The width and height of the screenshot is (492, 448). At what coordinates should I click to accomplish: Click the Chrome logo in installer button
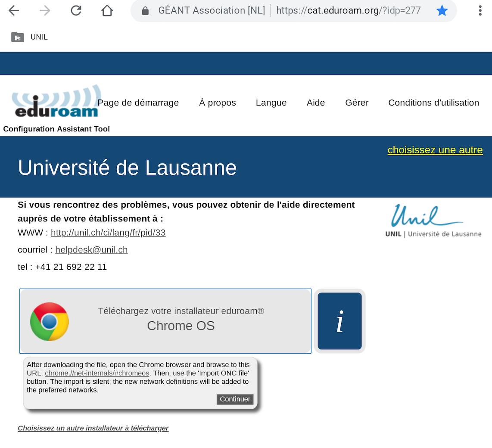pyautogui.click(x=50, y=321)
